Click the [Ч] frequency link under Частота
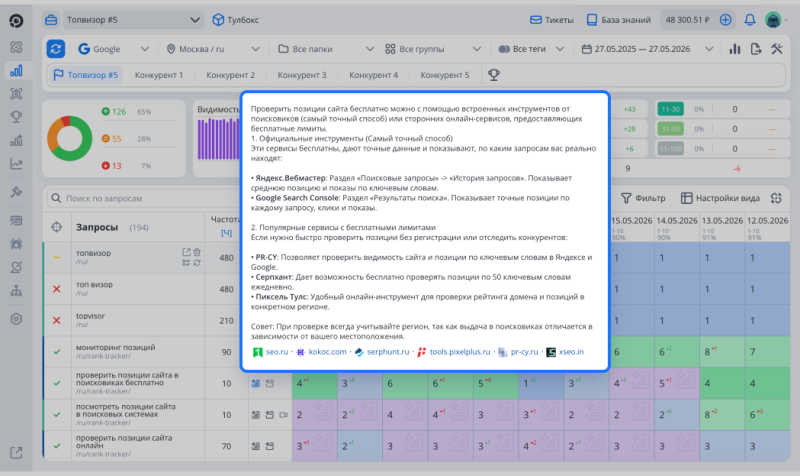800x476 pixels. click(227, 233)
